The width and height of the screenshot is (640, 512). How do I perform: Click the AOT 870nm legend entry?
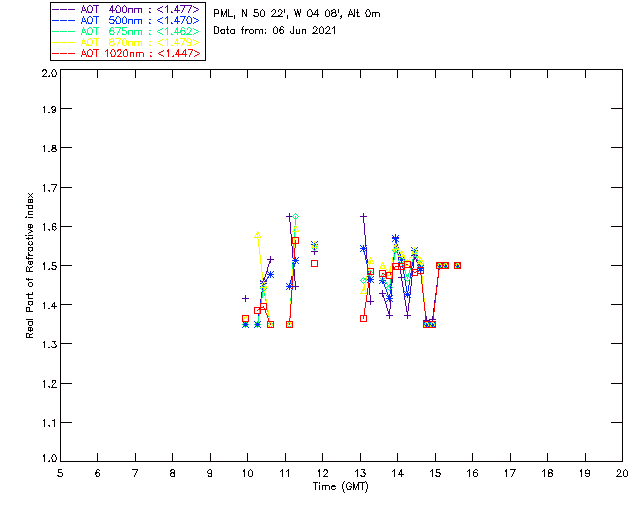pyautogui.click(x=127, y=42)
